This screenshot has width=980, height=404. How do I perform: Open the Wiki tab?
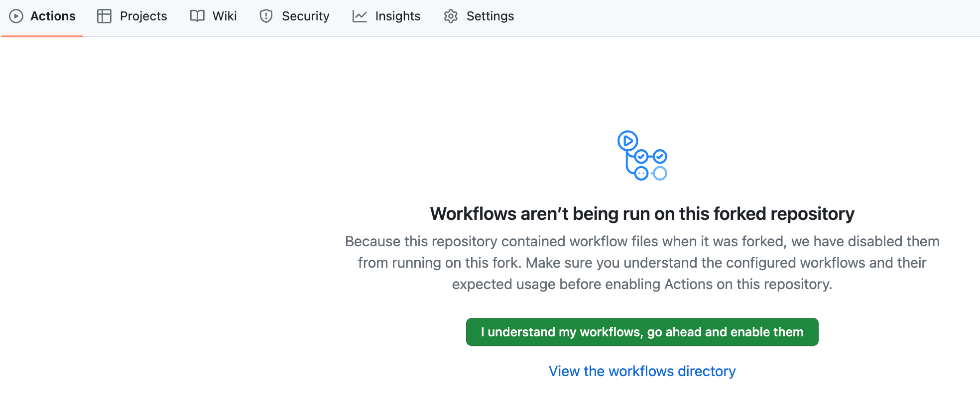(214, 16)
